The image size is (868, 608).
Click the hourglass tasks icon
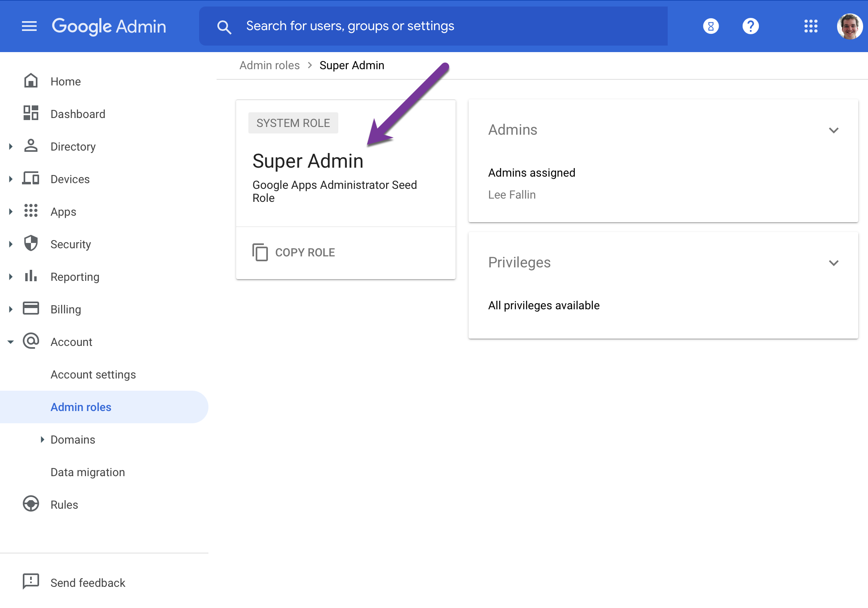(711, 26)
